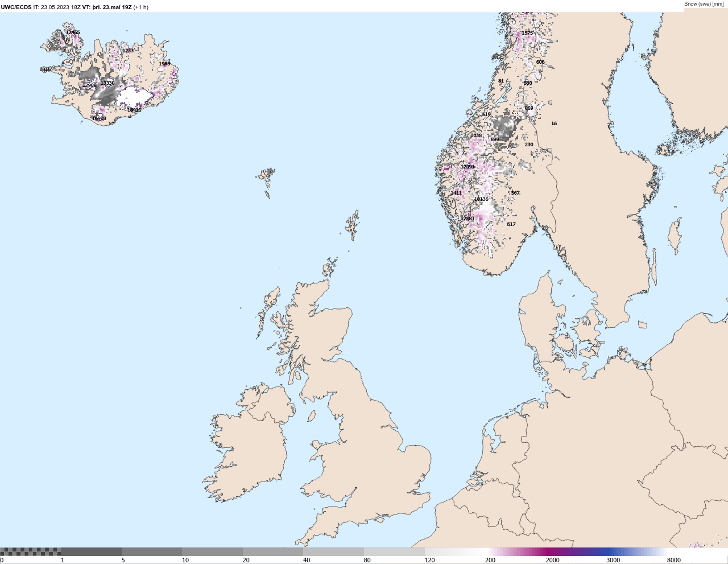The width and height of the screenshot is (728, 564).
Task: Click the 12908 snow value in Iceland
Action: pos(89,85)
